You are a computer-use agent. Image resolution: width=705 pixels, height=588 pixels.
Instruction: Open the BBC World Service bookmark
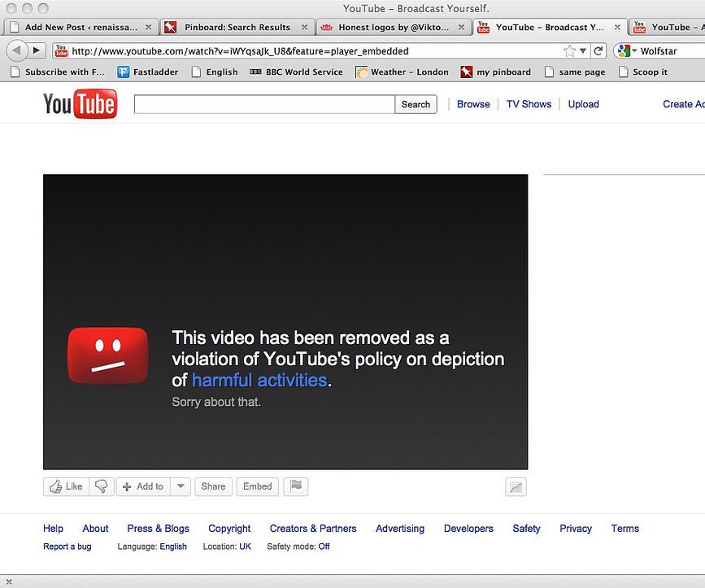click(x=296, y=72)
